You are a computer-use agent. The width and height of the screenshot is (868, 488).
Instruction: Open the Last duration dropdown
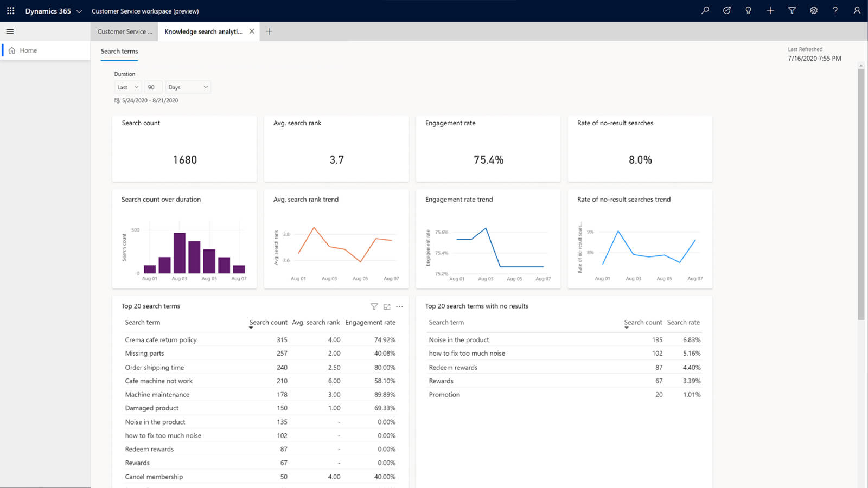[x=126, y=87]
